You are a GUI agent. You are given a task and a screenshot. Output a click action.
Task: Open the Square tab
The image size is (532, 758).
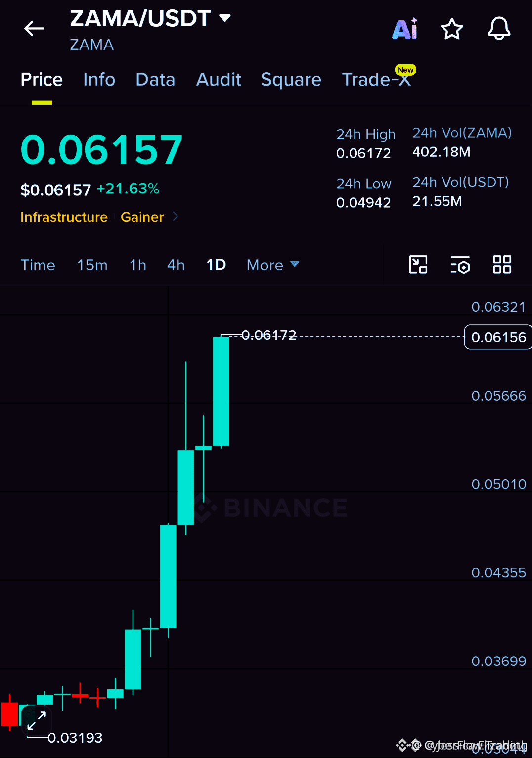coord(291,80)
